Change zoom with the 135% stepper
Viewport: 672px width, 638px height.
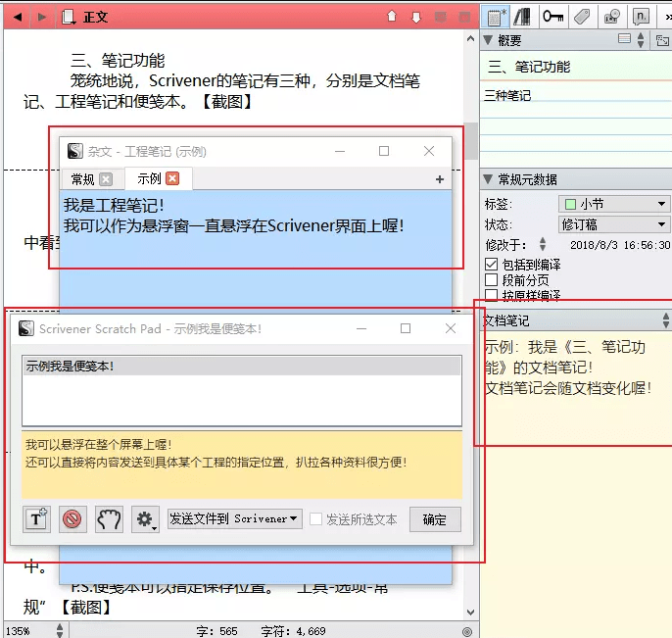click(x=60, y=630)
